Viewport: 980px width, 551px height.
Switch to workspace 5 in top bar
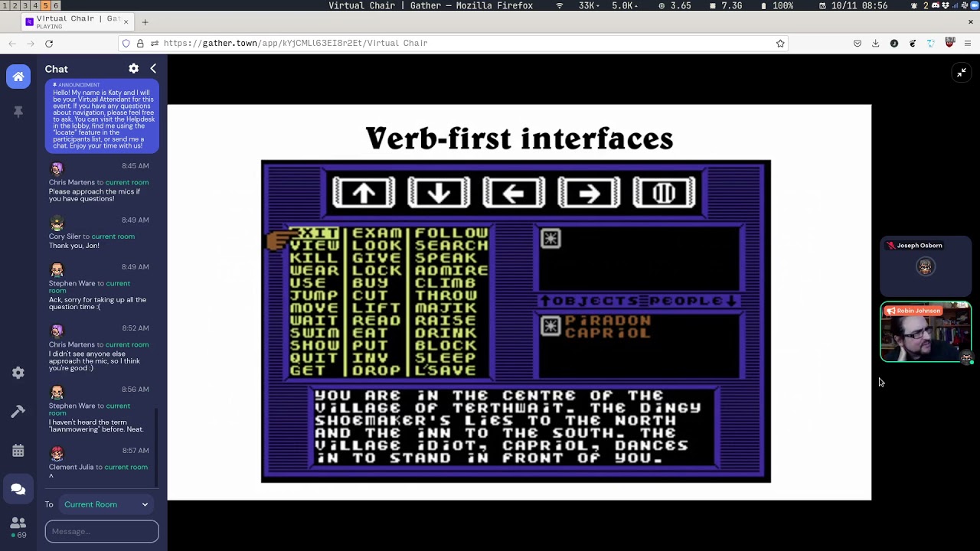[x=45, y=5]
